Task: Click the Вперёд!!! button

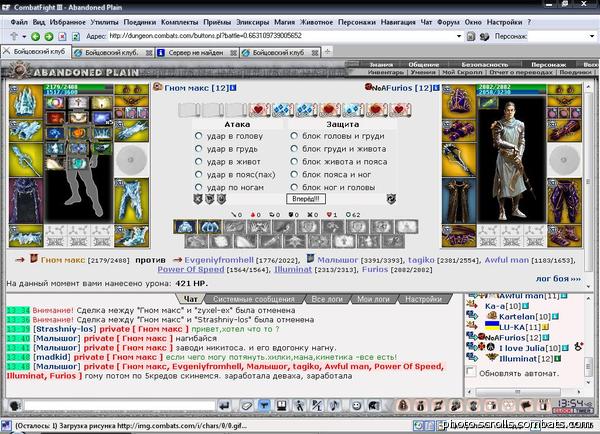Action: [306, 199]
